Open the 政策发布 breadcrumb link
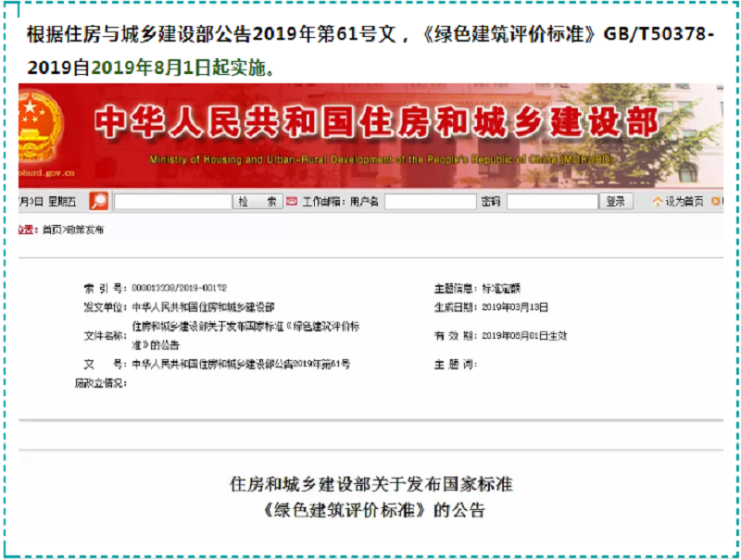 click(x=84, y=230)
